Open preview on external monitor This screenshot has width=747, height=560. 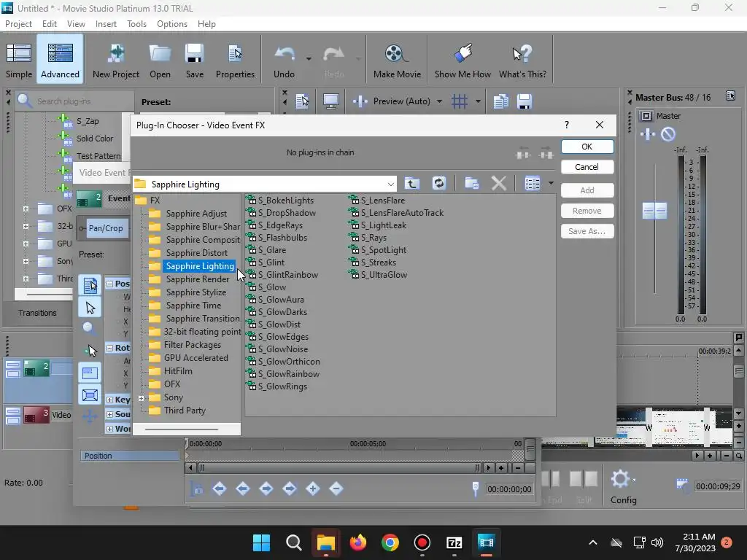point(330,101)
